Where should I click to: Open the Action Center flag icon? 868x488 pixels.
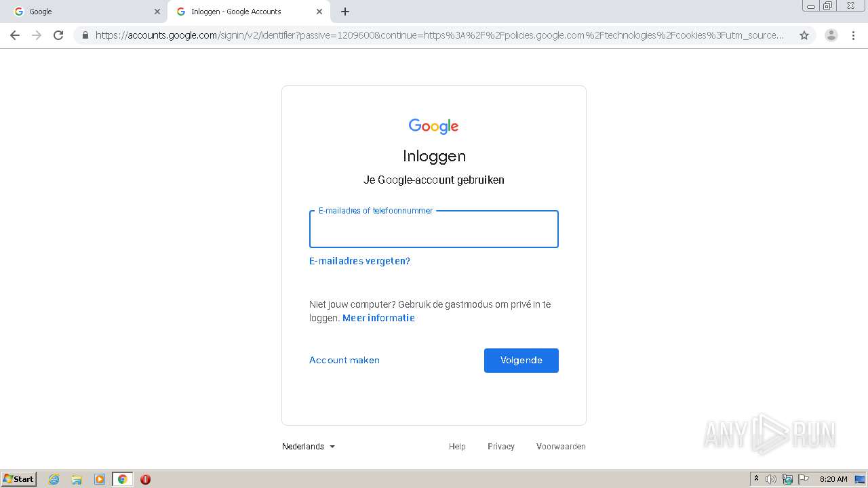(x=804, y=479)
